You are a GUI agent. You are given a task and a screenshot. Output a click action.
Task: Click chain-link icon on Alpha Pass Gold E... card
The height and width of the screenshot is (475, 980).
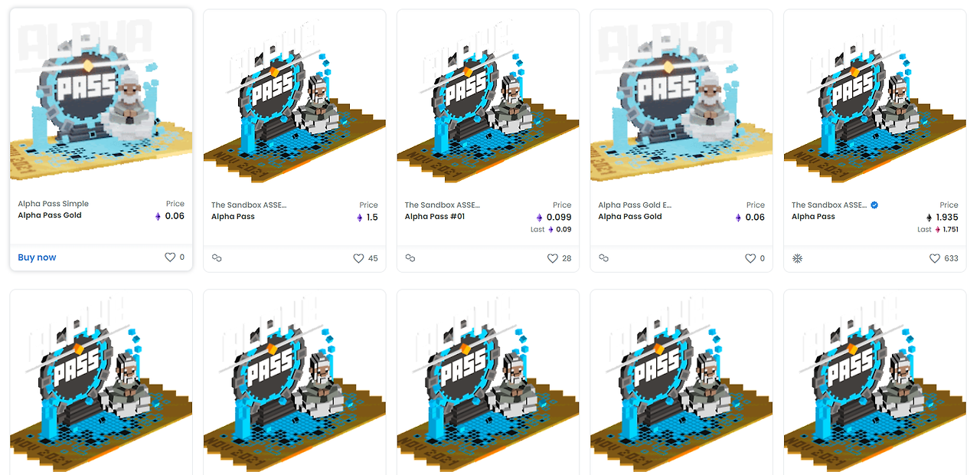pyautogui.click(x=603, y=258)
